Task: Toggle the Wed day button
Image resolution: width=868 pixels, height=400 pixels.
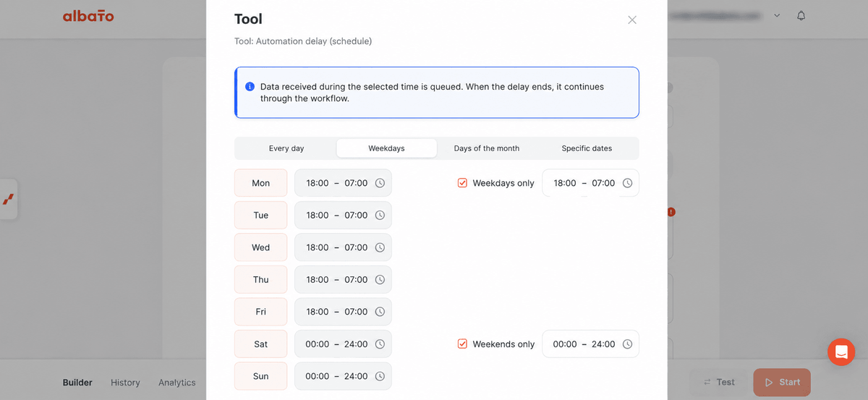Action: coord(261,247)
